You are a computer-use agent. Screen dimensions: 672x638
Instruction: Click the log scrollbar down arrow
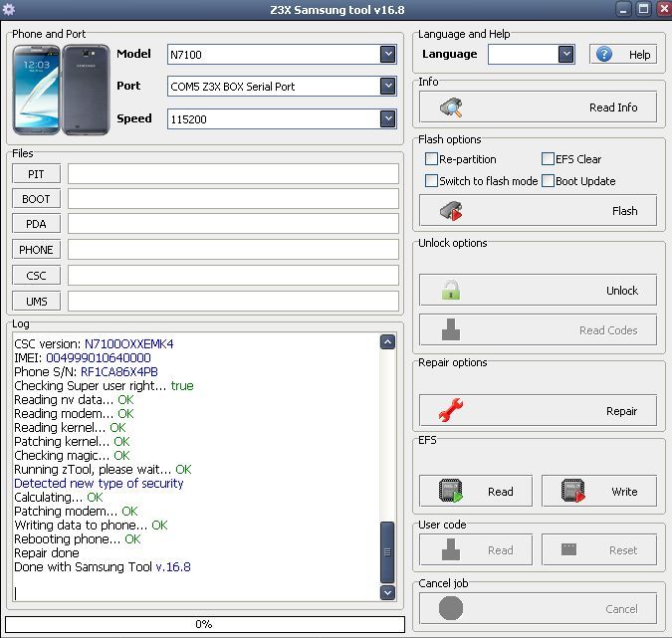[387, 593]
